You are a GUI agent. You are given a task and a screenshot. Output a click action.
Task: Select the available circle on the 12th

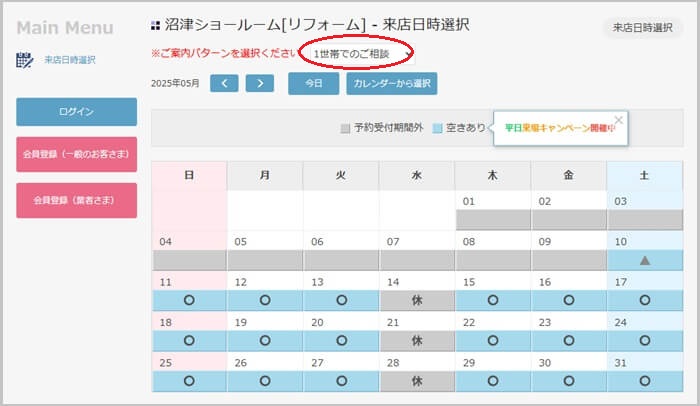tap(265, 301)
